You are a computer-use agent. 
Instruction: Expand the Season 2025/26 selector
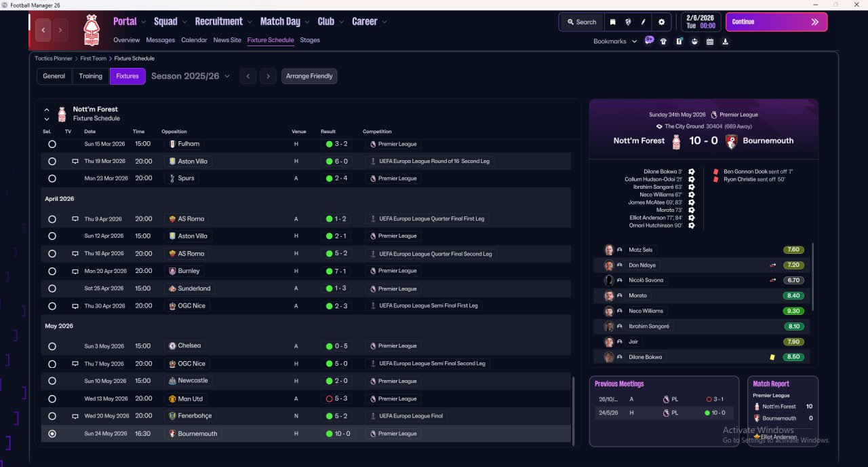(x=191, y=76)
